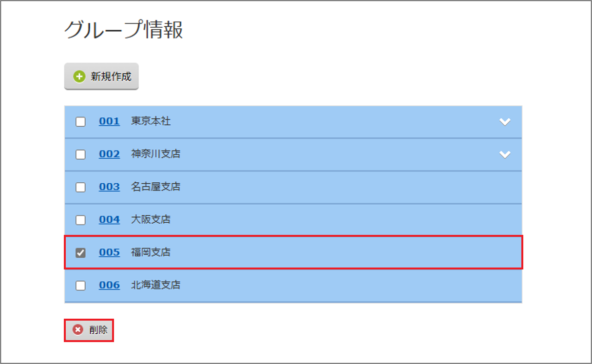The height and width of the screenshot is (364, 592).
Task: Select the 北海道支店 row name
Action: click(x=155, y=285)
